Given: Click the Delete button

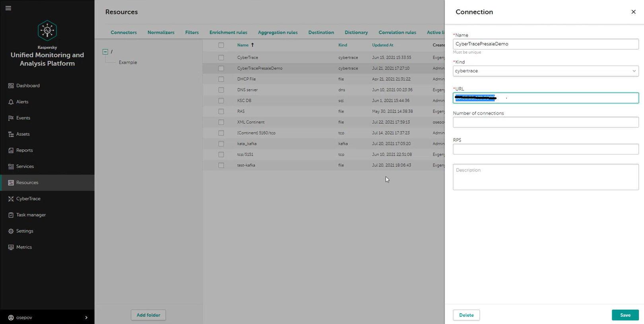Looking at the screenshot, I should coord(466,315).
